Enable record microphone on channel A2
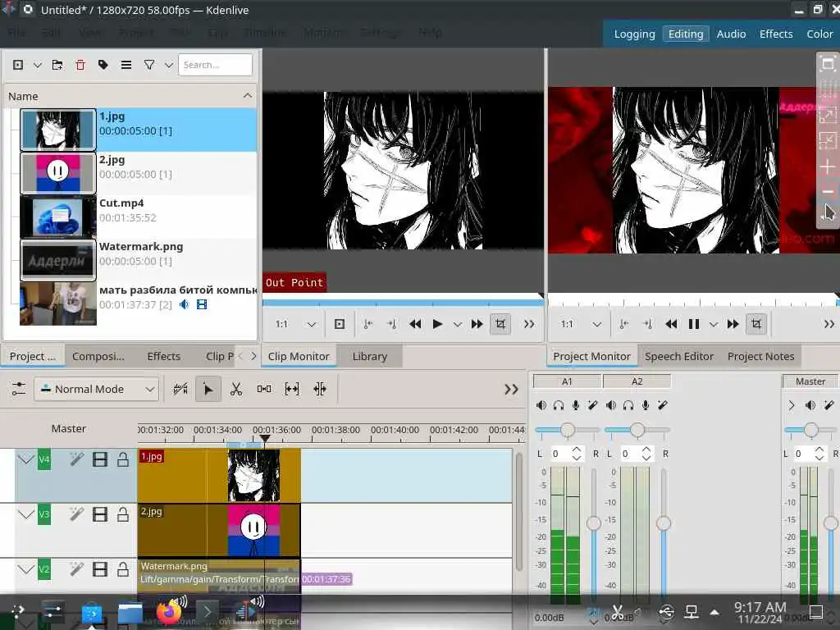The width and height of the screenshot is (840, 630). pyautogui.click(x=646, y=405)
